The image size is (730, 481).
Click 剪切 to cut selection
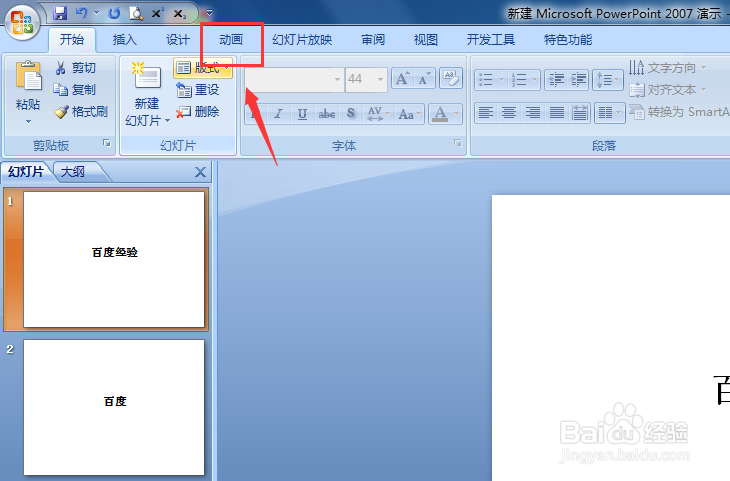(x=75, y=68)
